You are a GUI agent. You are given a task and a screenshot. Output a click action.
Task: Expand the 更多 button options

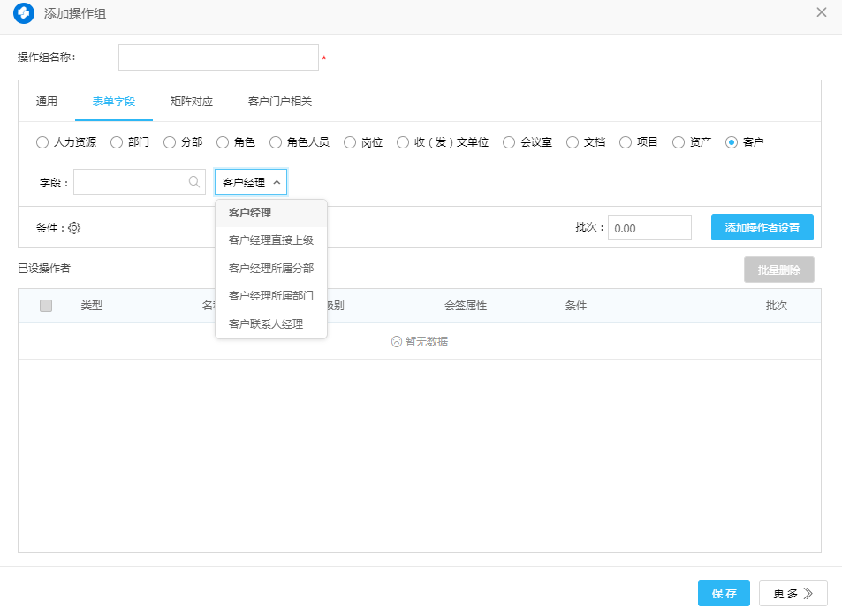793,593
